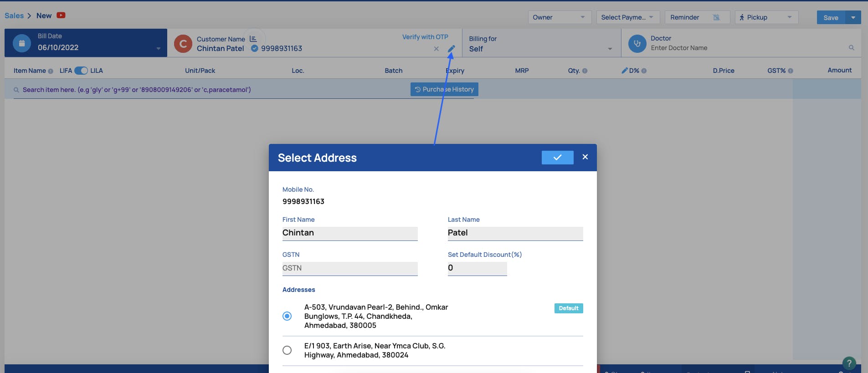Click the Save button

pos(831,17)
